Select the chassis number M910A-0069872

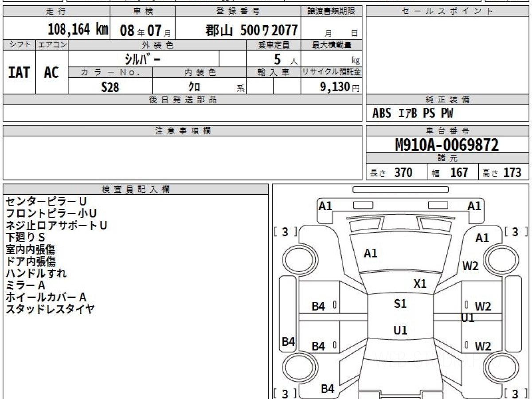click(447, 145)
